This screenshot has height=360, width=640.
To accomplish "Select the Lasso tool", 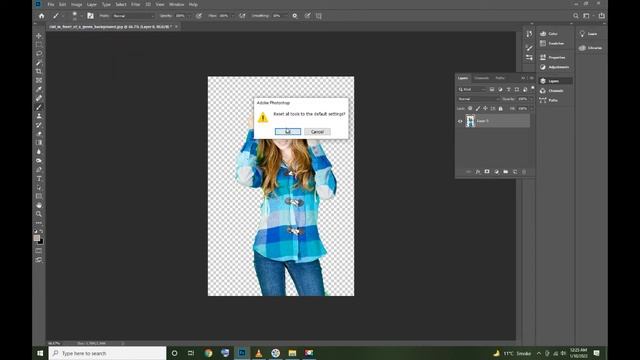I will (x=39, y=53).
